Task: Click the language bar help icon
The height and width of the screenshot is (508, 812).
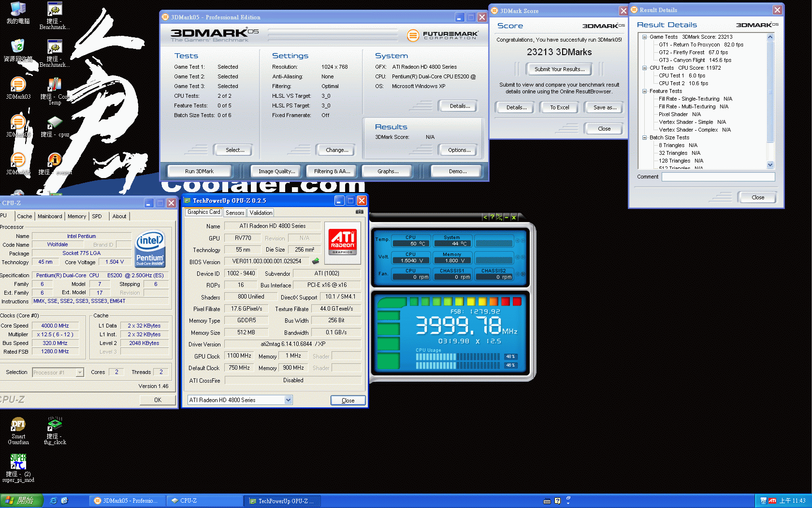Action: coord(558,501)
